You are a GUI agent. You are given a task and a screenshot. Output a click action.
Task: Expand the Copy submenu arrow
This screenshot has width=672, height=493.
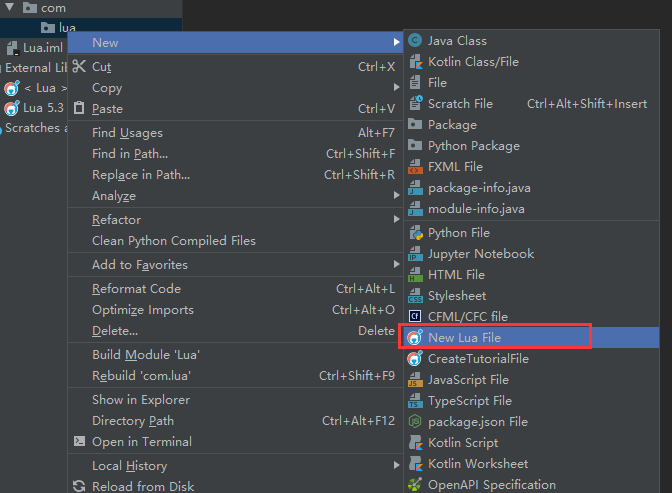pyautogui.click(x=396, y=87)
